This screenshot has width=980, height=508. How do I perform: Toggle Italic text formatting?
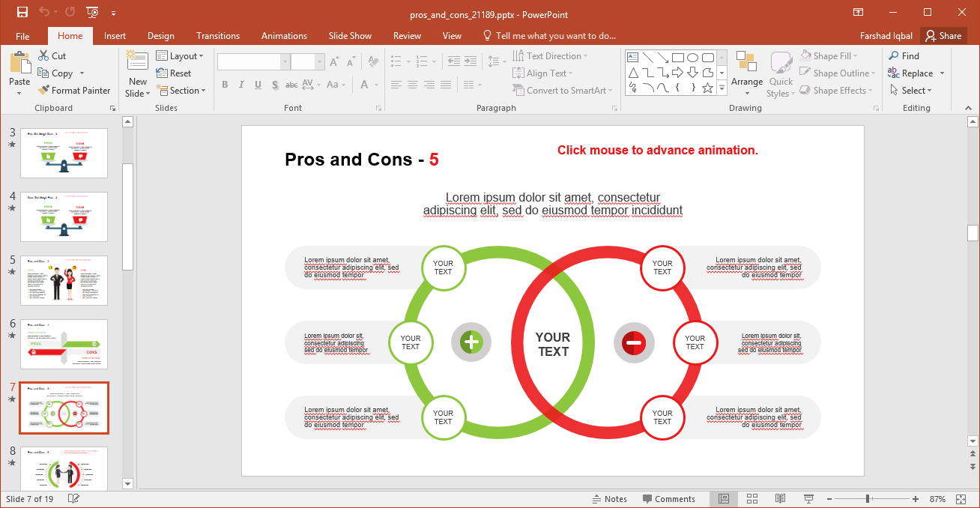pyautogui.click(x=241, y=85)
